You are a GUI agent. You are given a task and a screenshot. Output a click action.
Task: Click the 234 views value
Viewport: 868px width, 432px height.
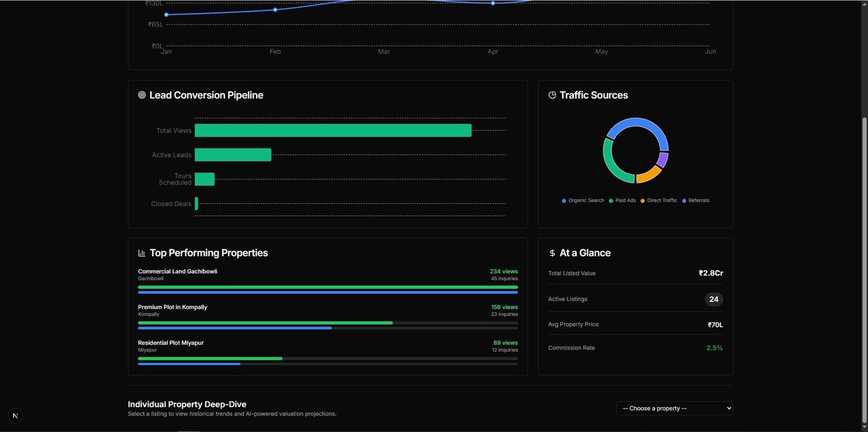tap(503, 271)
